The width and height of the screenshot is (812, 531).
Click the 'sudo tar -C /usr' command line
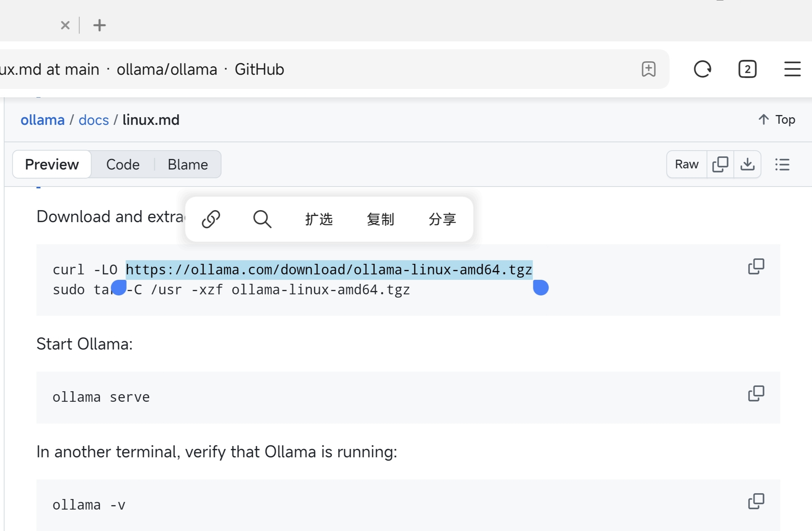231,290
